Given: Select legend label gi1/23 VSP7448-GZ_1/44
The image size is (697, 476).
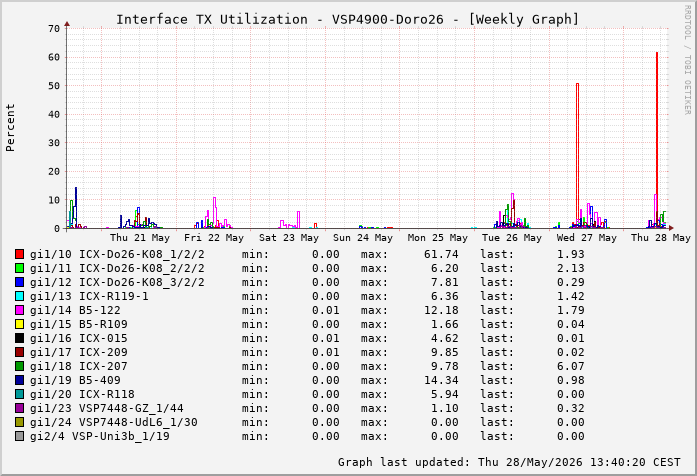Looking at the screenshot, I should [107, 408].
